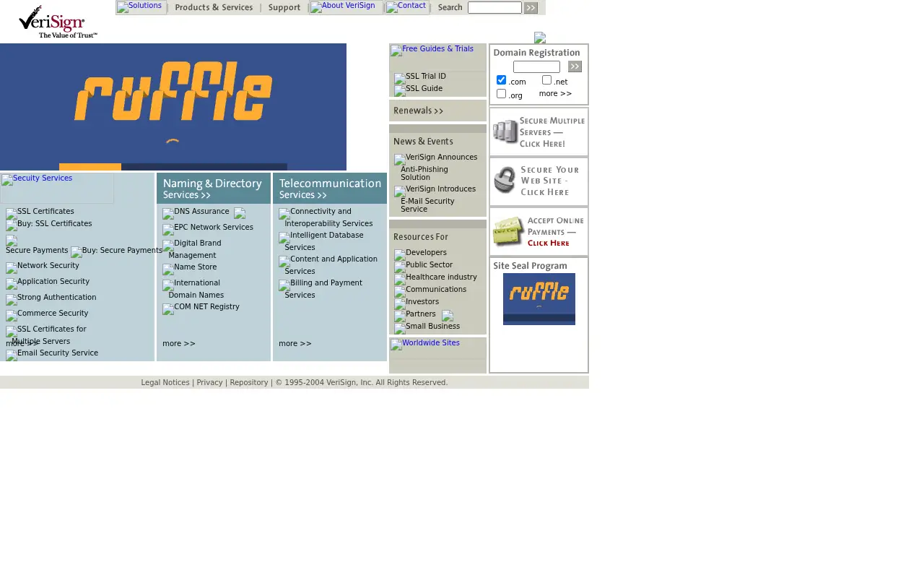The width and height of the screenshot is (924, 578).
Task: Open the Privacy footer link
Action: (210, 383)
